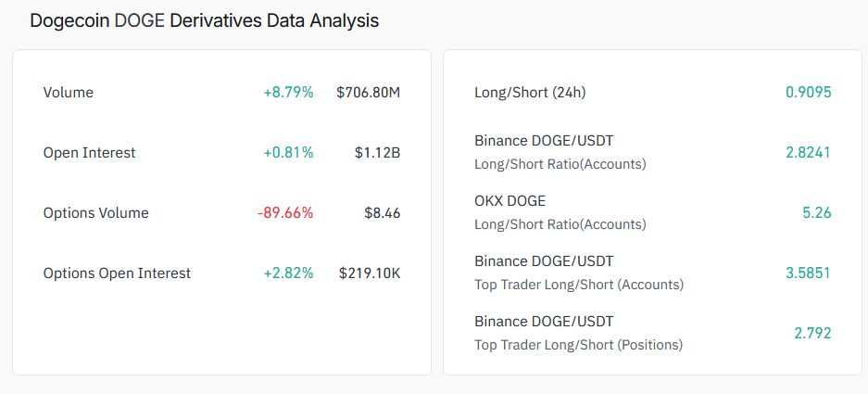The width and height of the screenshot is (868, 394).
Task: Click the 5.26 OKX ratio value
Action: [817, 213]
